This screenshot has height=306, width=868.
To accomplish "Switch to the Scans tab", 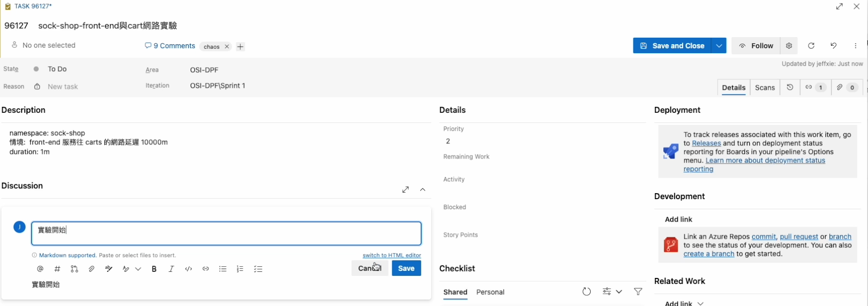I will 765,87.
